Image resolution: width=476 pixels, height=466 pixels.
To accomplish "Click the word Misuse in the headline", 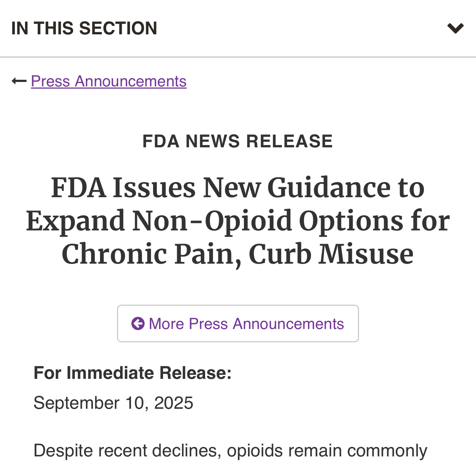I will [x=366, y=254].
